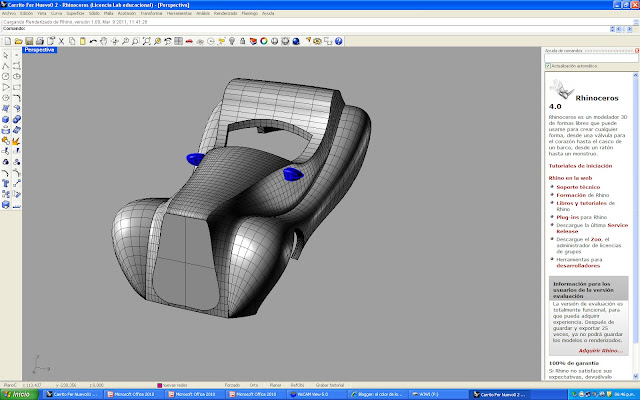The image size is (640, 400).
Task: Open the Transformar menu
Action: pyautogui.click(x=151, y=13)
